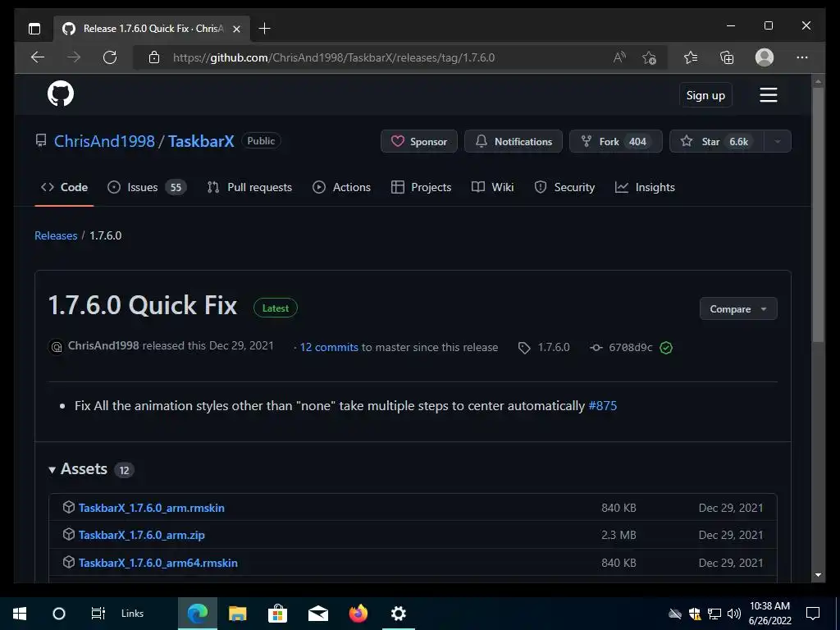View site info via padlock icon
The image size is (840, 630).
(x=154, y=57)
